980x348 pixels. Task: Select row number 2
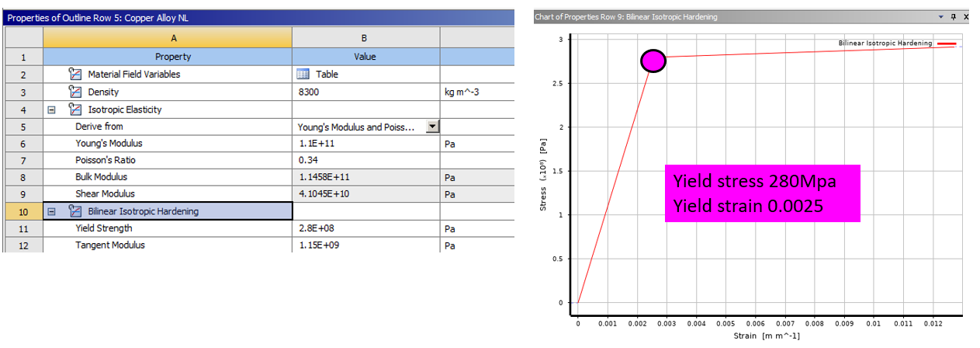tap(23, 75)
